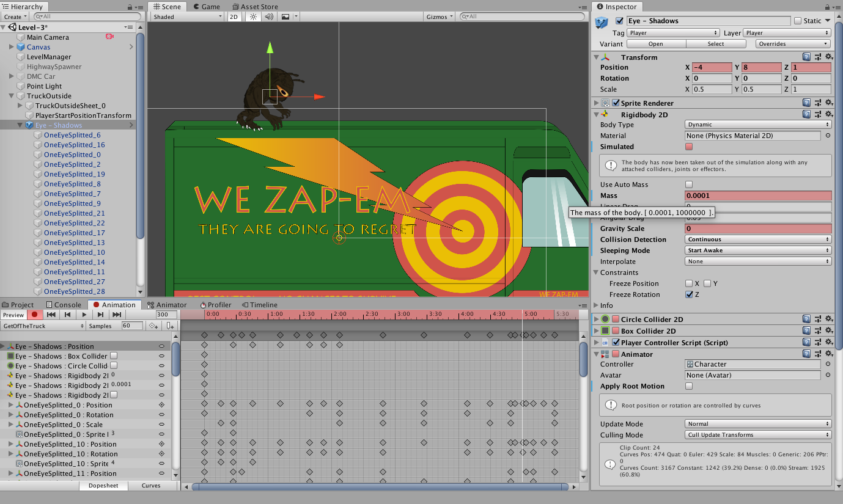This screenshot has width=843, height=504.
Task: Uncheck Freeze Rotation Z
Action: tap(689, 294)
